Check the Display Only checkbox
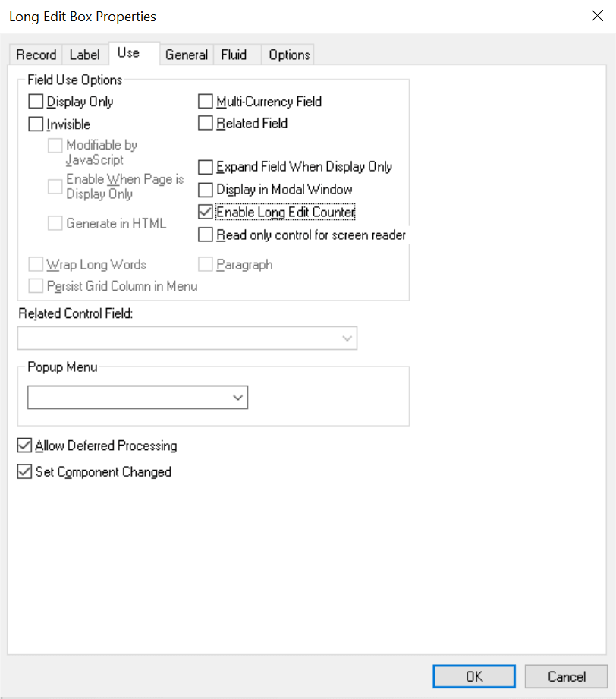The height and width of the screenshot is (699, 616). (x=35, y=101)
